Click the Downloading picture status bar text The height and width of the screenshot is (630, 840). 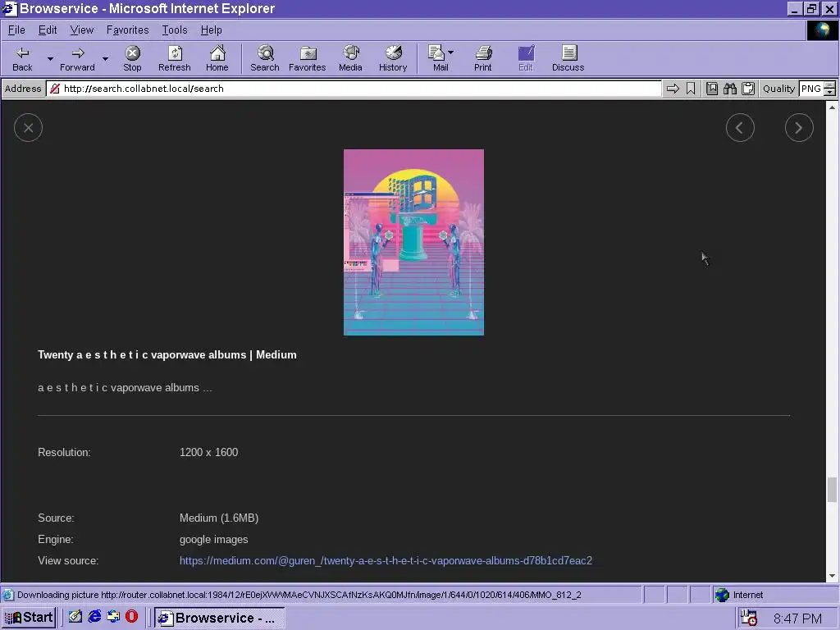tap(299, 595)
